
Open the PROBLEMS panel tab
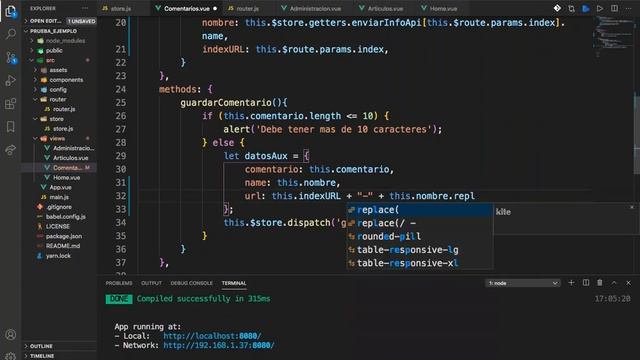(119, 283)
